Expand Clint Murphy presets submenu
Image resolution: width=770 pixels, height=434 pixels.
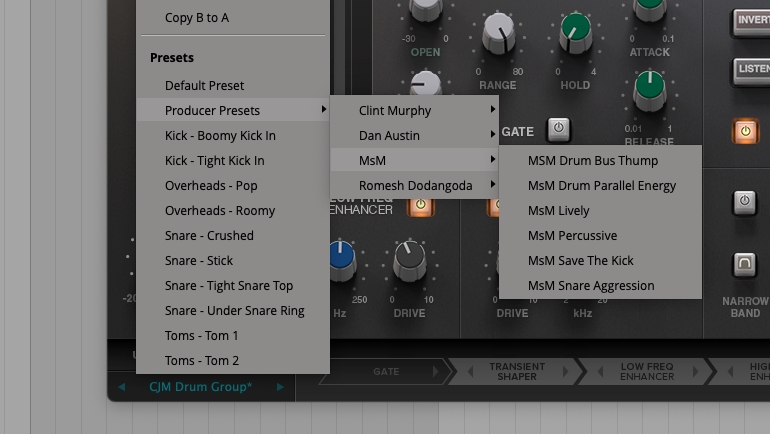[x=414, y=110]
